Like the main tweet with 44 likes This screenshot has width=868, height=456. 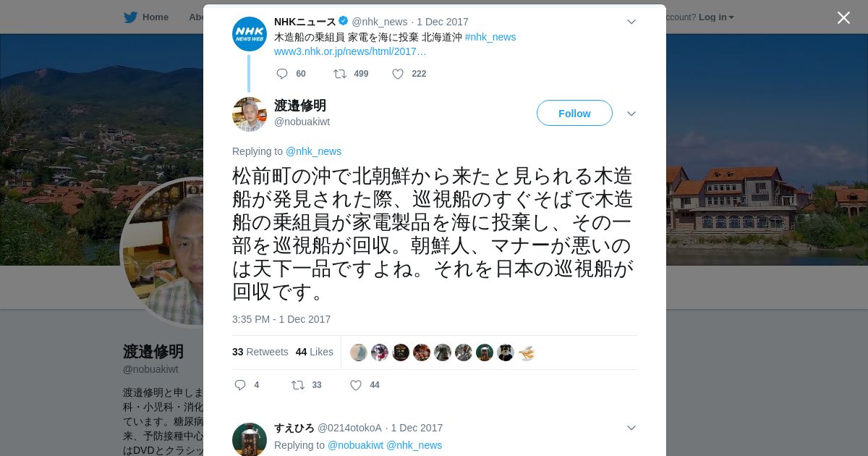click(x=356, y=385)
